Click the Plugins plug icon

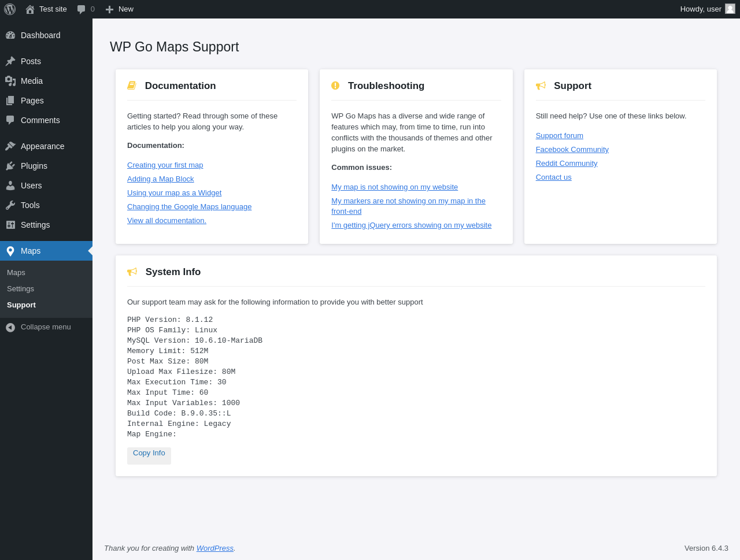click(10, 166)
